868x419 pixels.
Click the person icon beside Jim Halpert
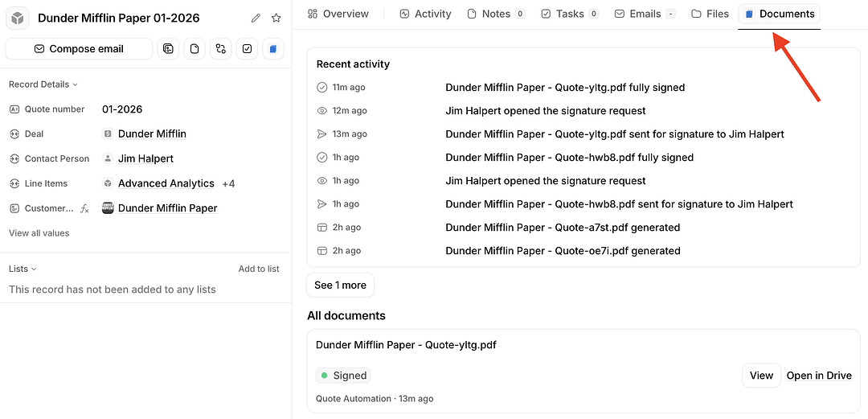click(x=108, y=158)
